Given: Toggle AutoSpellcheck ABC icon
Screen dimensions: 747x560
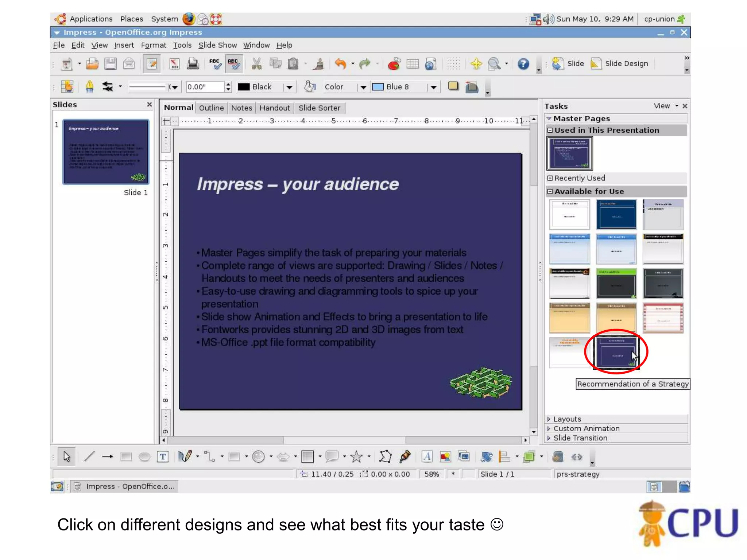Looking at the screenshot, I should click(x=233, y=64).
